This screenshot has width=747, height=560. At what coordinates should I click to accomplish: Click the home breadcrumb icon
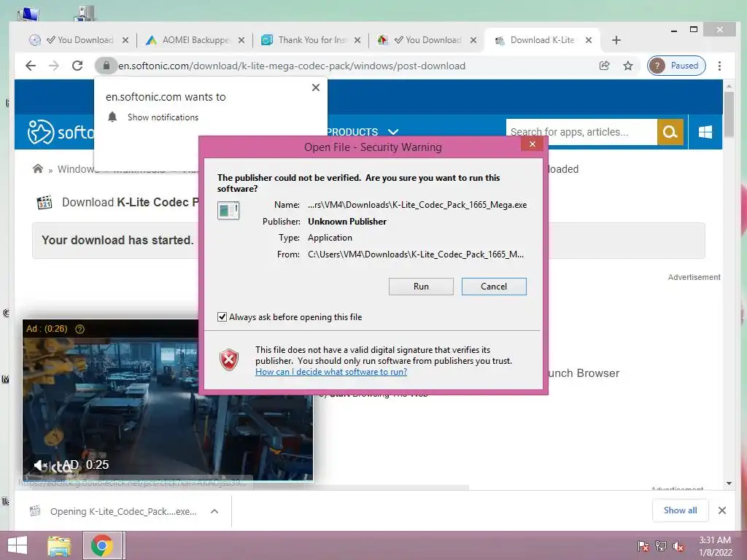[x=38, y=168]
